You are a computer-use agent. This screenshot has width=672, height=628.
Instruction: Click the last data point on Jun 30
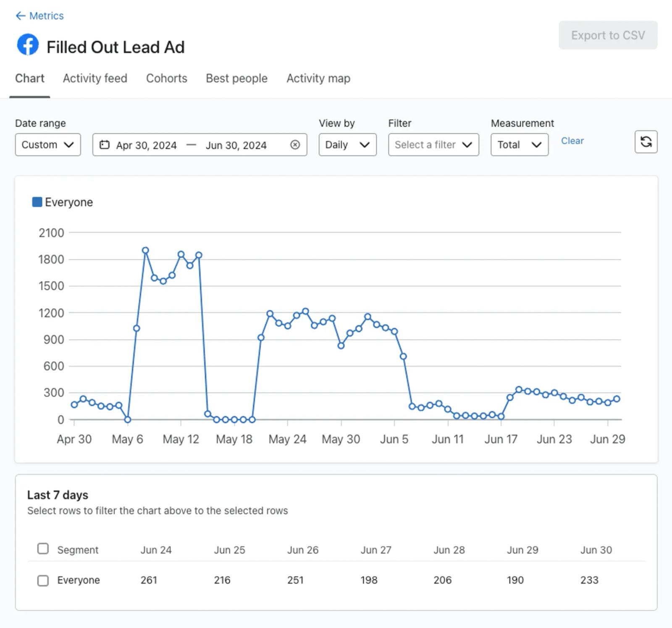tap(617, 399)
